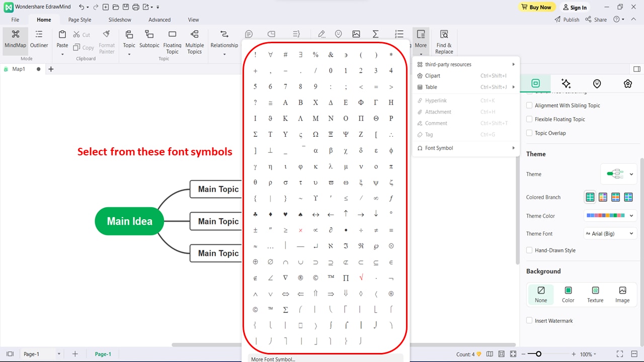The image size is (644, 362).
Task: Insert the heart suit font symbol
Action: (x=285, y=214)
